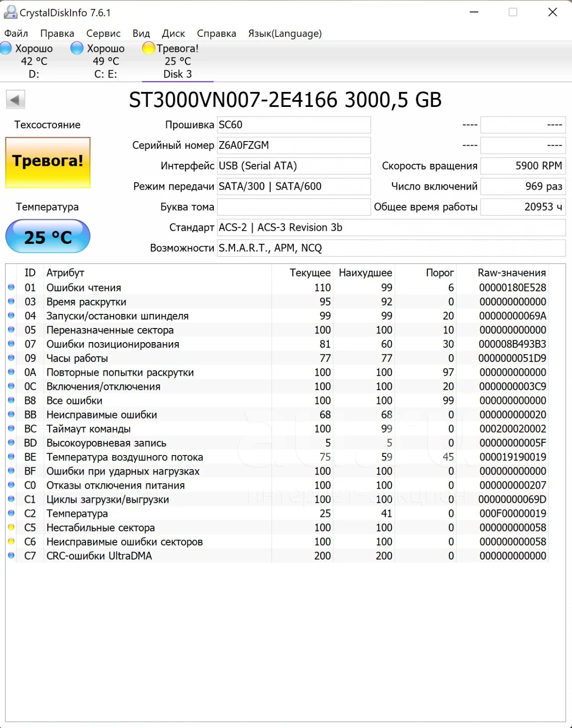The width and height of the screenshot is (572, 728).
Task: Select the 05 Переназначенные сектора row
Action: pos(277,330)
